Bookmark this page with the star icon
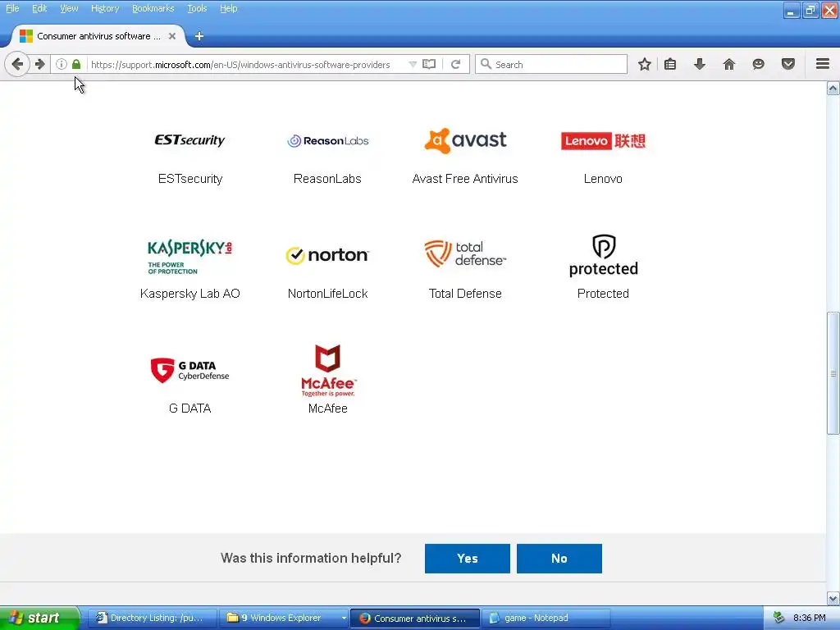 click(645, 64)
